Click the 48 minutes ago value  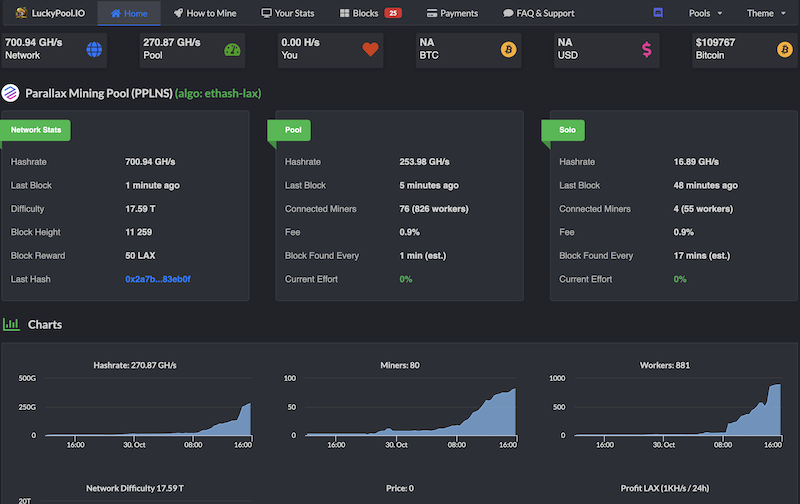[706, 185]
